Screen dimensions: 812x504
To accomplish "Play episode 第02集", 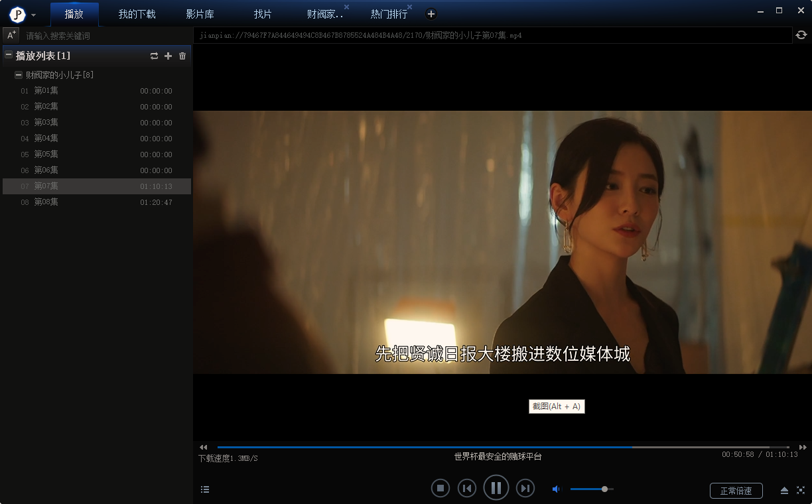I will pos(96,107).
